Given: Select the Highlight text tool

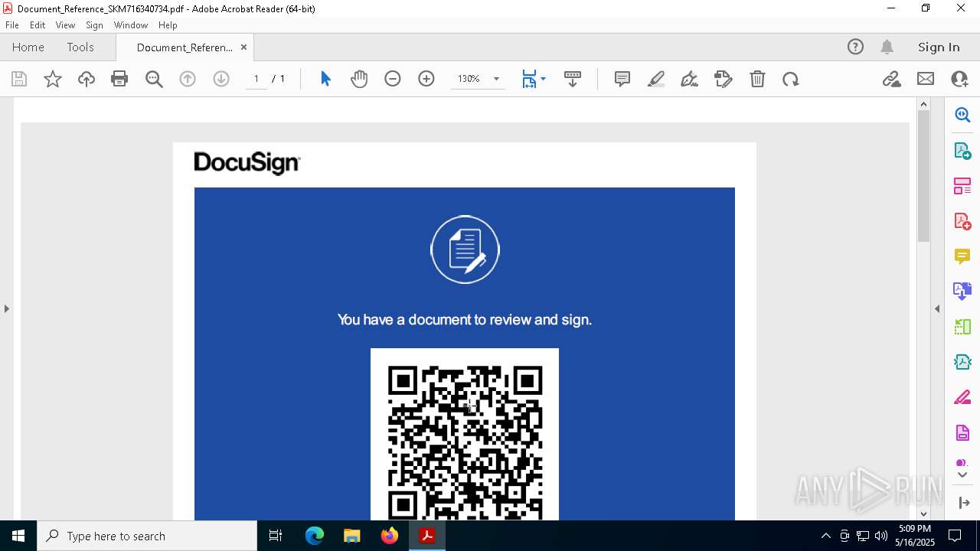Looking at the screenshot, I should [656, 79].
